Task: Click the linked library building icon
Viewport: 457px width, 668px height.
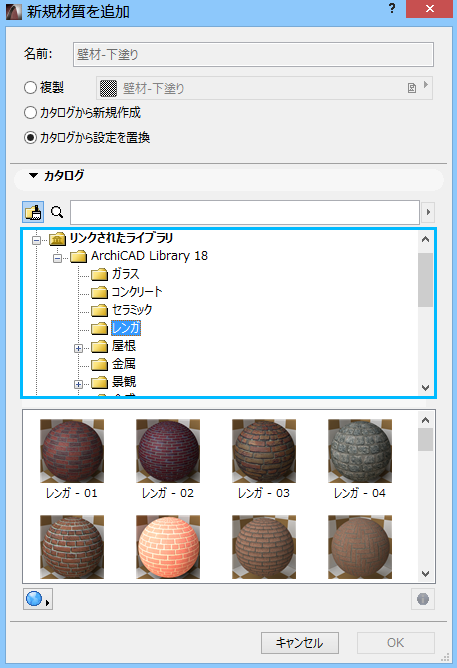Action: click(x=57, y=239)
